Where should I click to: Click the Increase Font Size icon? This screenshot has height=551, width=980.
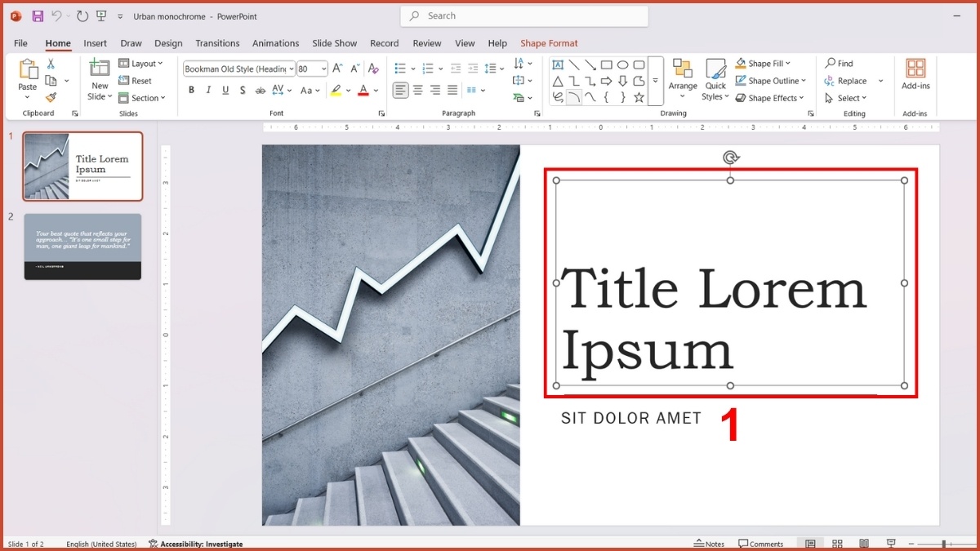tap(336, 67)
